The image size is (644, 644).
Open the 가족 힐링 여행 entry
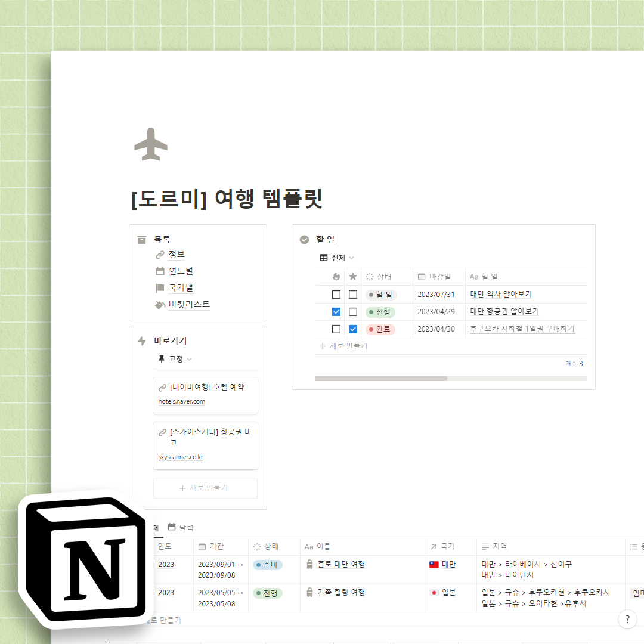pos(341,592)
